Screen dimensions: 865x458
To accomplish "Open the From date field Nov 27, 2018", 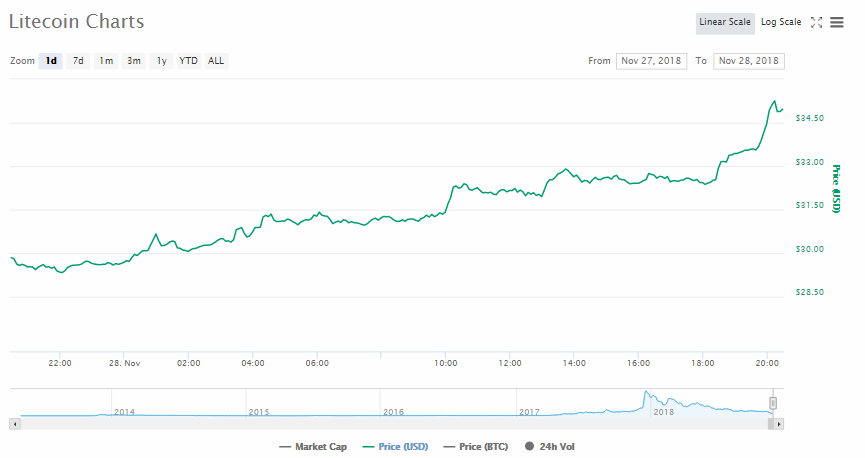I will click(x=652, y=61).
